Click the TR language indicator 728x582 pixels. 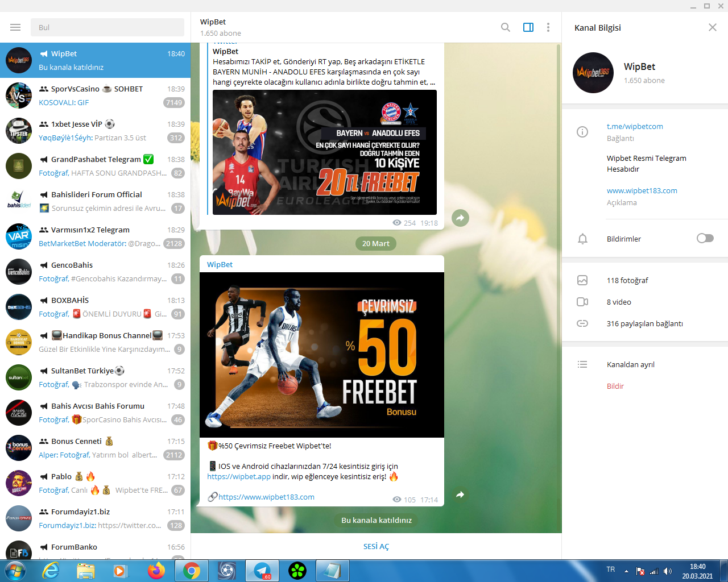pyautogui.click(x=611, y=569)
